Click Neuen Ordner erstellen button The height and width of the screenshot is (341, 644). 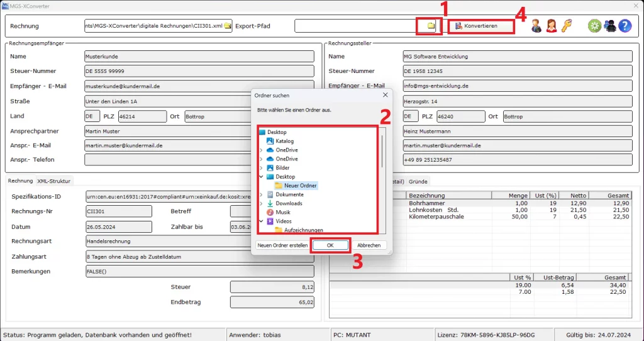coord(282,245)
